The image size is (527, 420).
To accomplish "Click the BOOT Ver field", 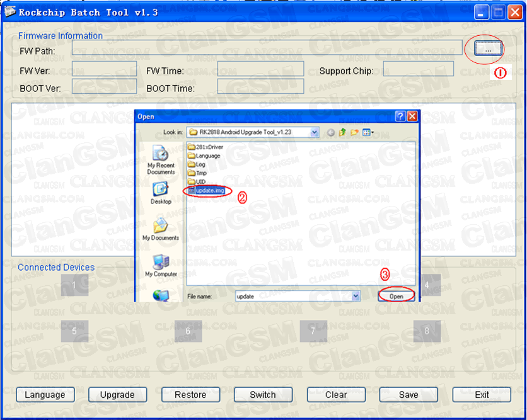I will [104, 86].
